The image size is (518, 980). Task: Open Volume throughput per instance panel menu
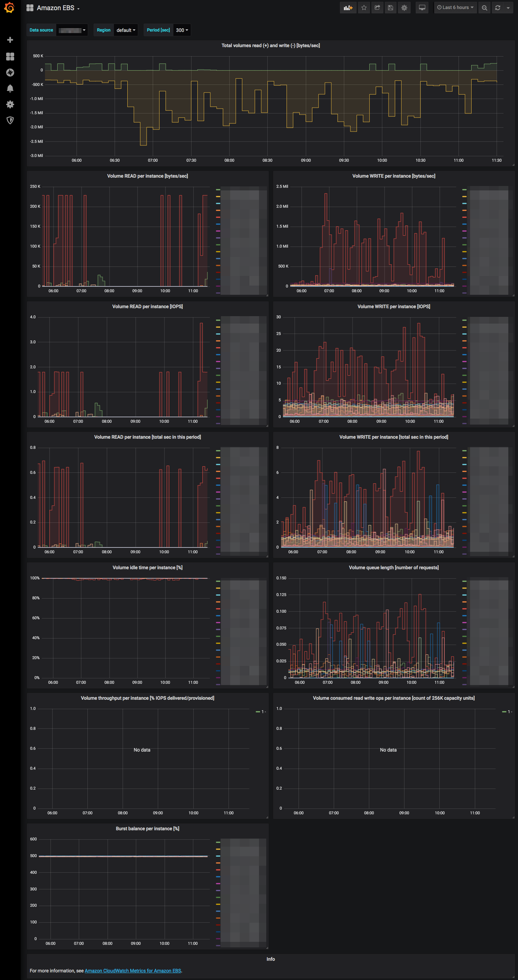(x=147, y=698)
